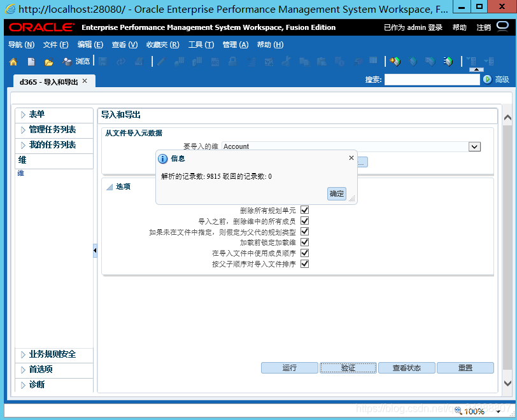
Task: Toggle 导入之前，删除维中的所有成员 checkbox
Action: click(304, 221)
